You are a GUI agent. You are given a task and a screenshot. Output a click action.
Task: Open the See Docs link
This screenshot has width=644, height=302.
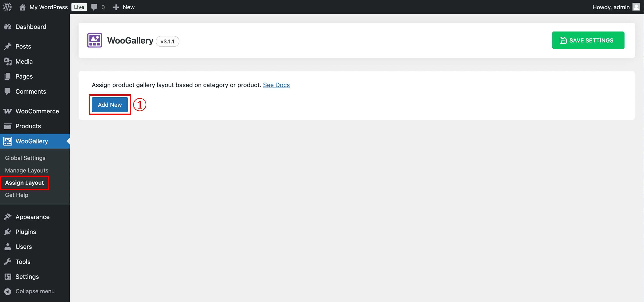coord(276,85)
